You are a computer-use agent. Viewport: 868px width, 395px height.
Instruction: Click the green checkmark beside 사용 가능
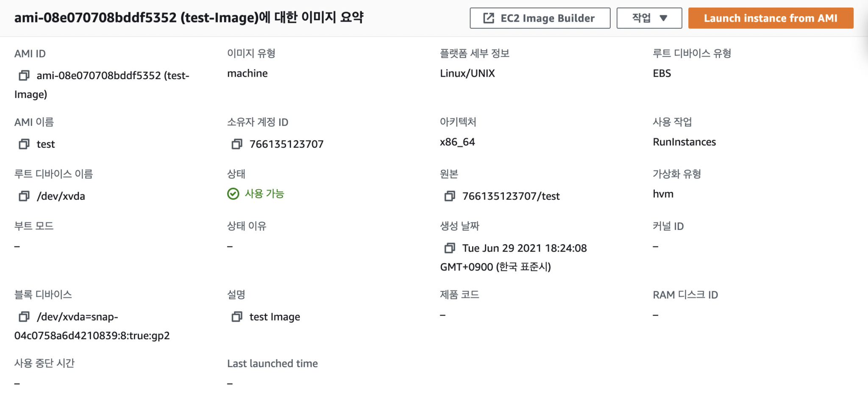(x=234, y=193)
